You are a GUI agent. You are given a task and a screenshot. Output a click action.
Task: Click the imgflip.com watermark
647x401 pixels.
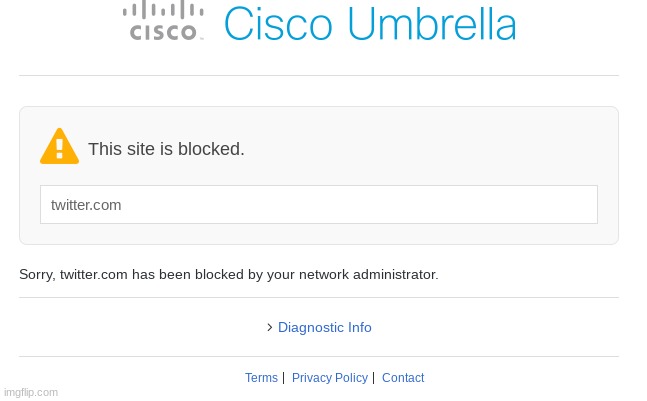point(31,392)
